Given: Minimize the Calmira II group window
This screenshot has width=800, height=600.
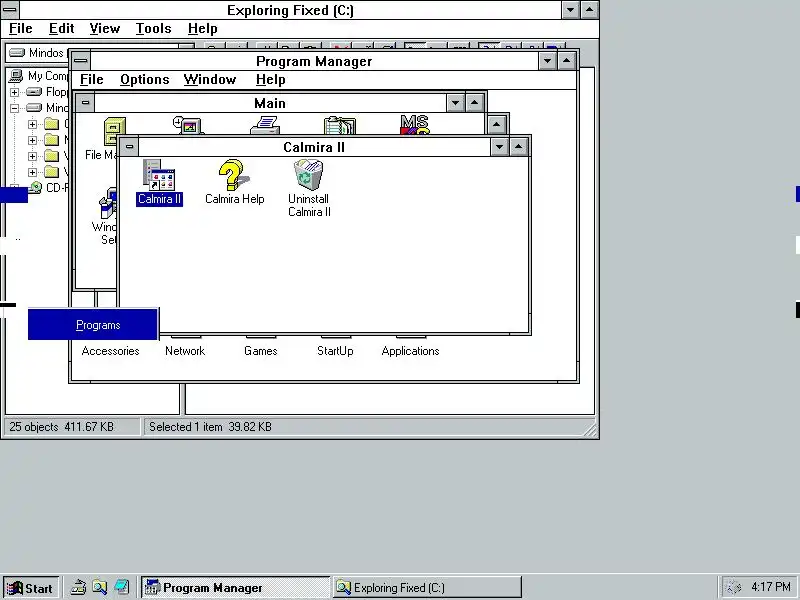Looking at the screenshot, I should coord(499,147).
